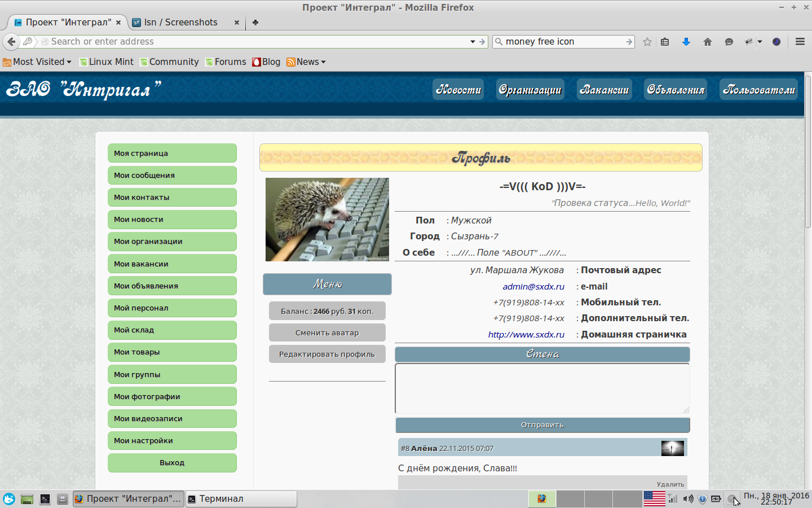
Task: Open the address bar history dropdown arrow
Action: 473,41
